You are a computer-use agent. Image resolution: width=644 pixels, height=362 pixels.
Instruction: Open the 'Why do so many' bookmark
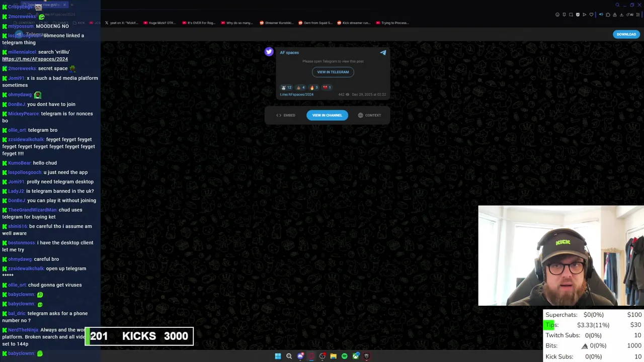236,23
